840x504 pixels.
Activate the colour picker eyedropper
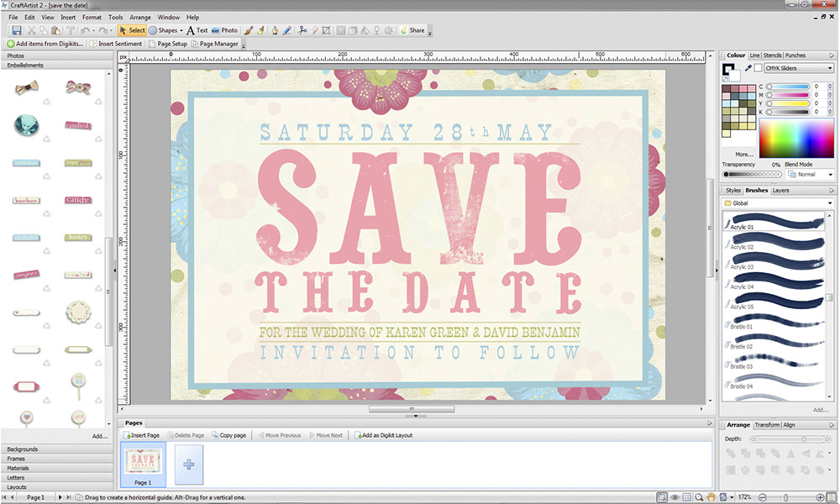point(748,68)
